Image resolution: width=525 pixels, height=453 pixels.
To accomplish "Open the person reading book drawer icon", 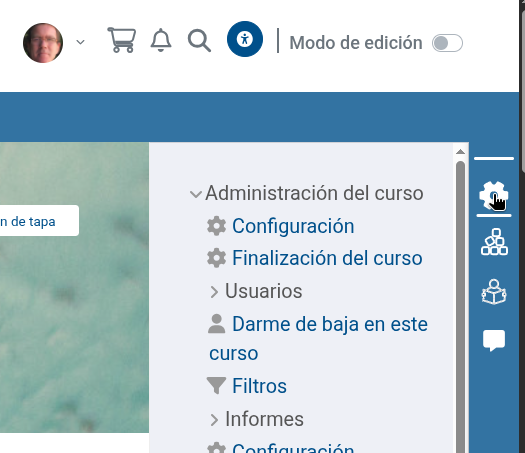I will point(494,292).
